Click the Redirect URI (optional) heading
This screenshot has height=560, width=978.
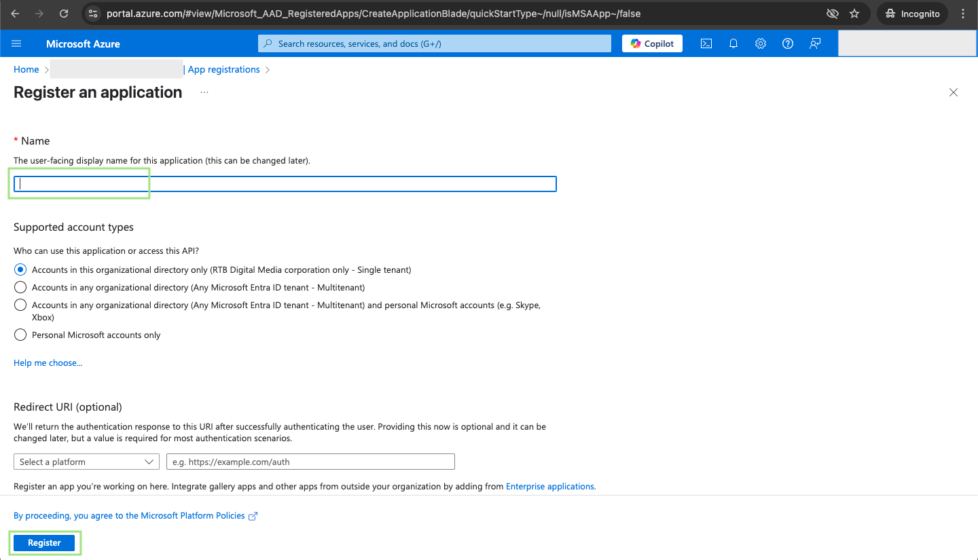point(68,407)
